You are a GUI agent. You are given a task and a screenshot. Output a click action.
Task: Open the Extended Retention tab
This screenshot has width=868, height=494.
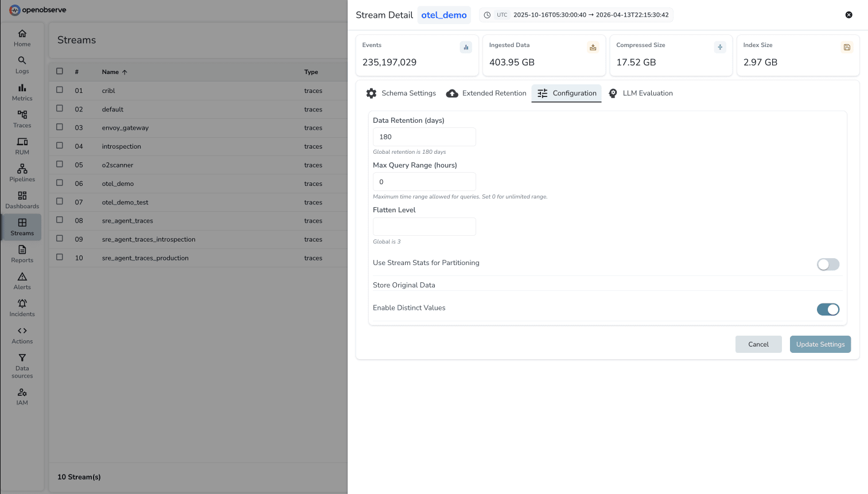click(486, 94)
